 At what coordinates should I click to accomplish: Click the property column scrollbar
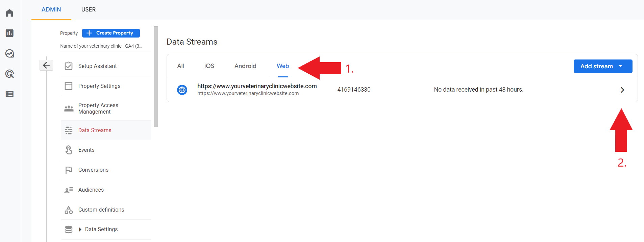pyautogui.click(x=156, y=77)
